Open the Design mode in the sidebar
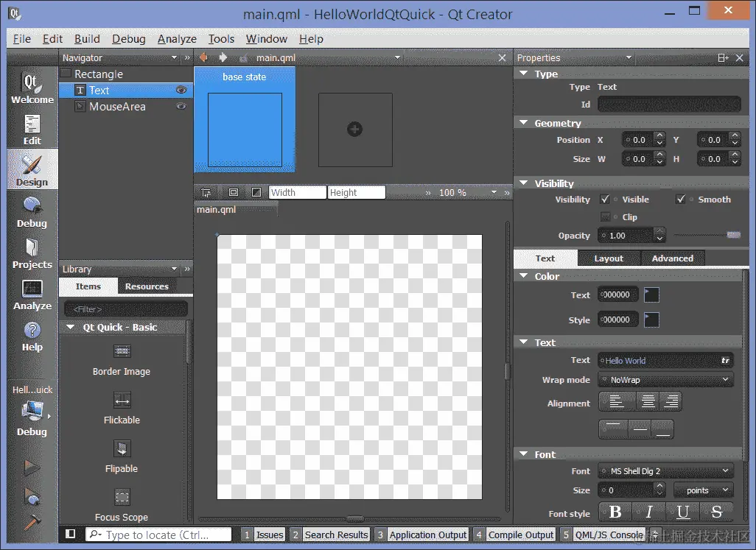Image resolution: width=756 pixels, height=550 pixels. 31,169
